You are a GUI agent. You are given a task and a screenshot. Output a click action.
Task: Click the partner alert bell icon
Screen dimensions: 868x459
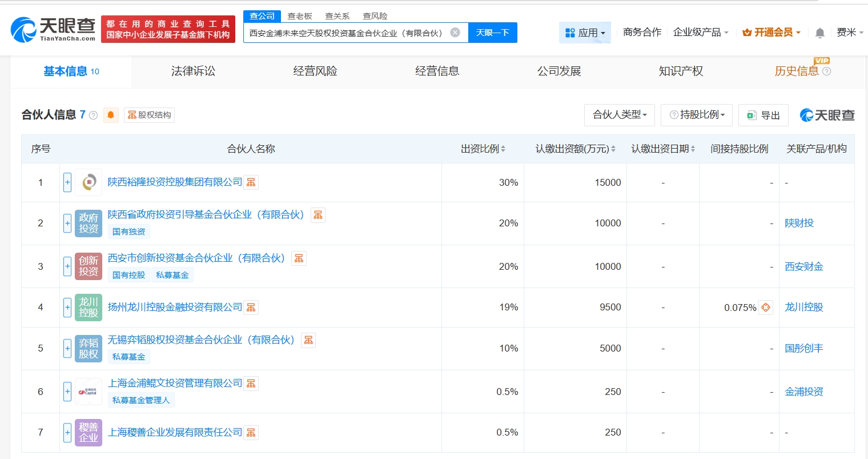point(111,115)
